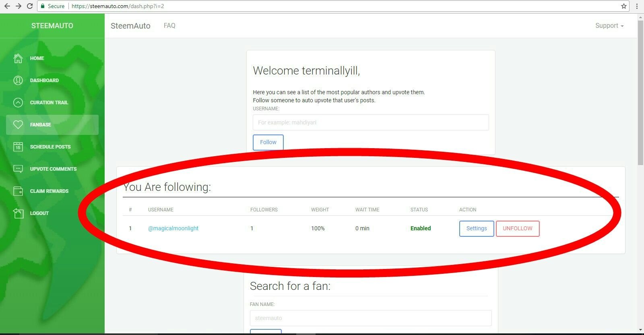Click the 'Enabled' status text

(421, 228)
